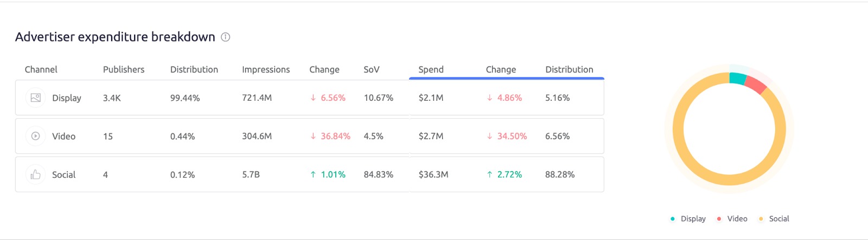The height and width of the screenshot is (240, 868).
Task: Click the up arrow beside 1.01% change
Action: click(313, 174)
